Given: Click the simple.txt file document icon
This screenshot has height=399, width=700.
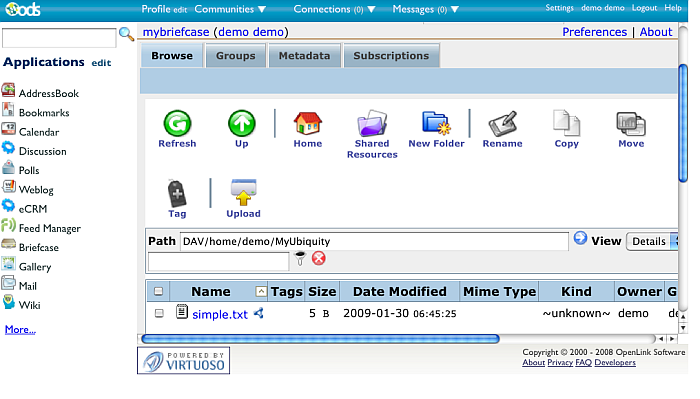Looking at the screenshot, I should [x=182, y=312].
